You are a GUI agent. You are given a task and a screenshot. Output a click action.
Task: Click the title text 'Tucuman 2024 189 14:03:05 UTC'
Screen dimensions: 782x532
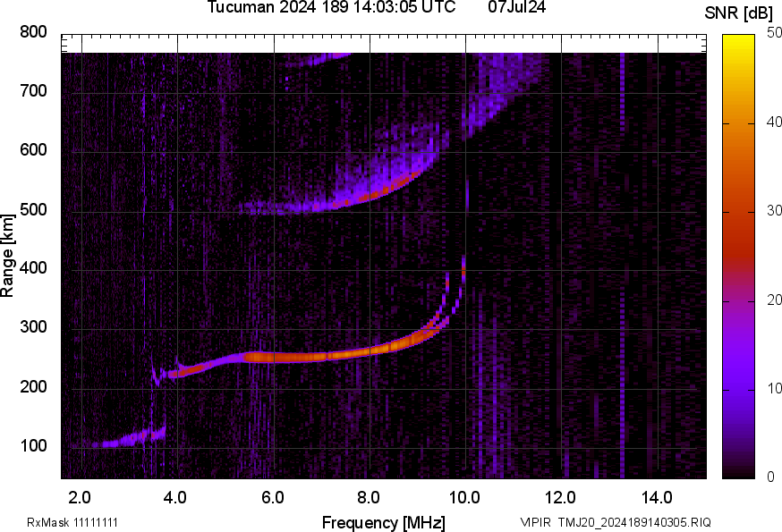331,7
